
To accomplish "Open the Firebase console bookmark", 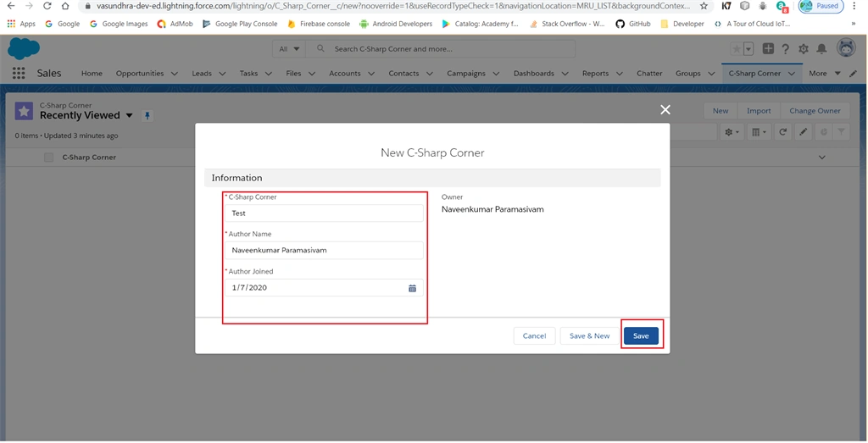I will 319,24.
